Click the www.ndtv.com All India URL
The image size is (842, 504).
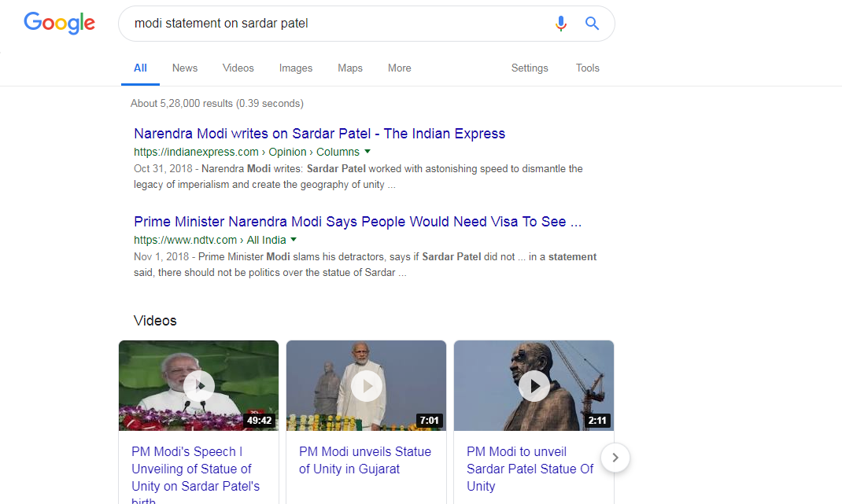pos(210,240)
